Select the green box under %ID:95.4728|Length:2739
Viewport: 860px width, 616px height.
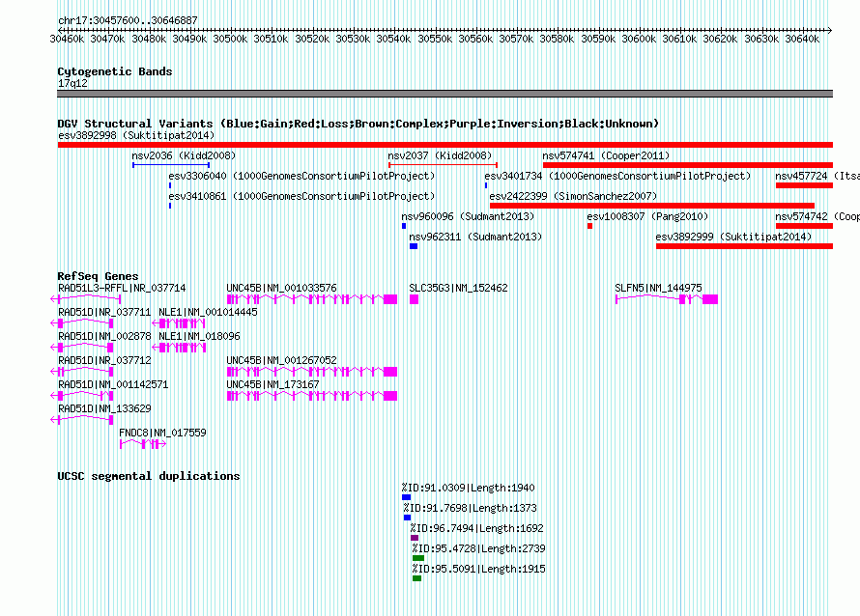[x=418, y=558]
